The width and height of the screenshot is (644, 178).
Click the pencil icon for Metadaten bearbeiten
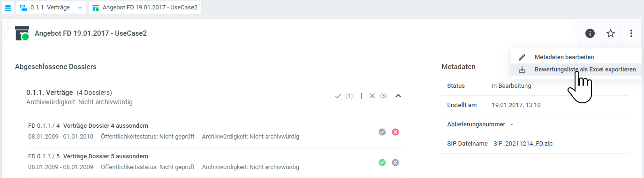[x=522, y=57]
